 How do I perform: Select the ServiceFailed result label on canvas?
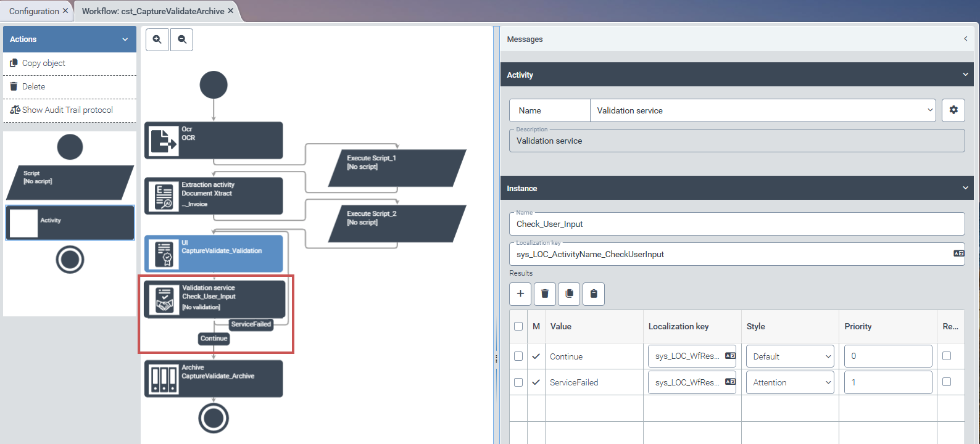click(251, 324)
